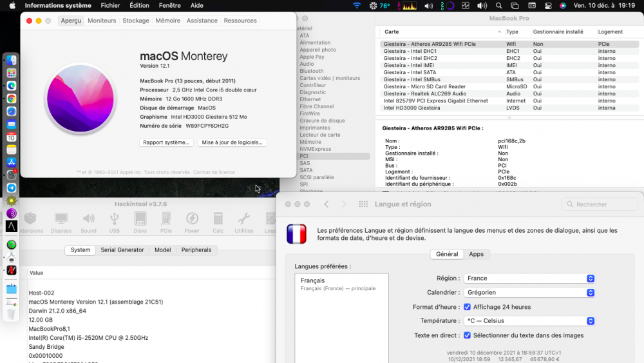Open Control Center in the menu bar
This screenshot has height=363, width=644.
[548, 6]
